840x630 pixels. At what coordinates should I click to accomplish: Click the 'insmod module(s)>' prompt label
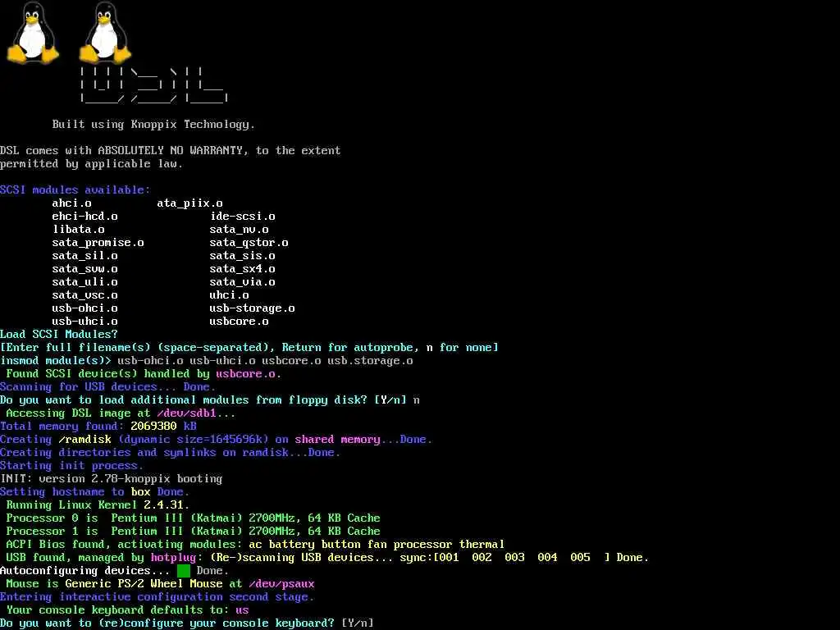click(56, 361)
